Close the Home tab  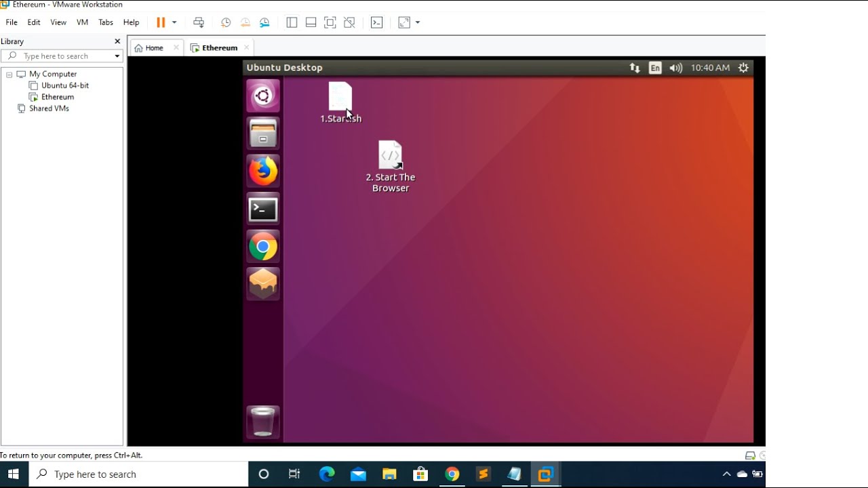pos(176,47)
